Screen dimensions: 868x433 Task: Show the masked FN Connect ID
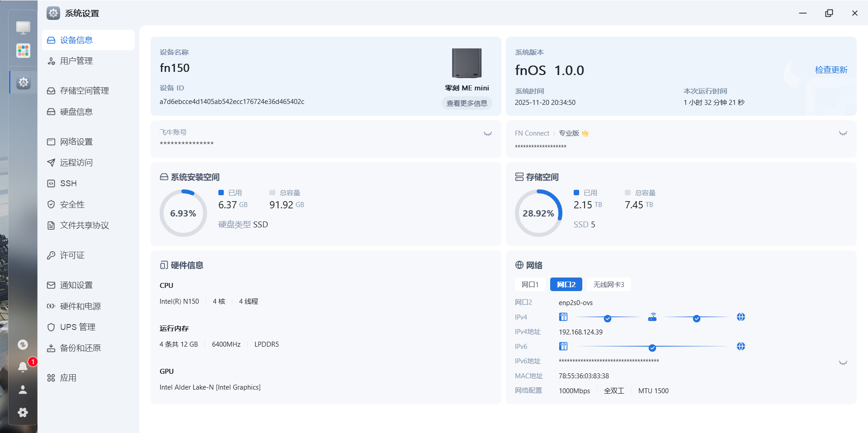pos(843,133)
